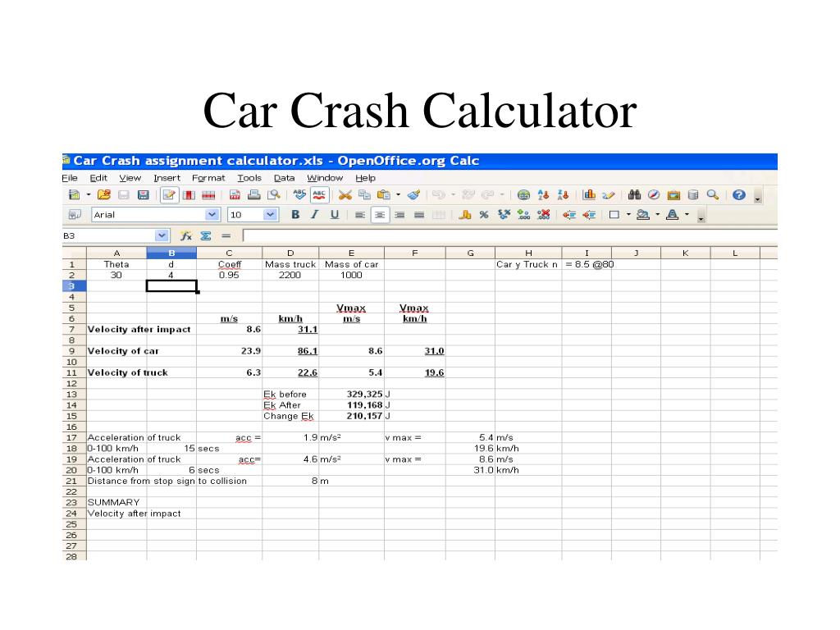Select column D header
The height and width of the screenshot is (630, 840).
coord(290,253)
